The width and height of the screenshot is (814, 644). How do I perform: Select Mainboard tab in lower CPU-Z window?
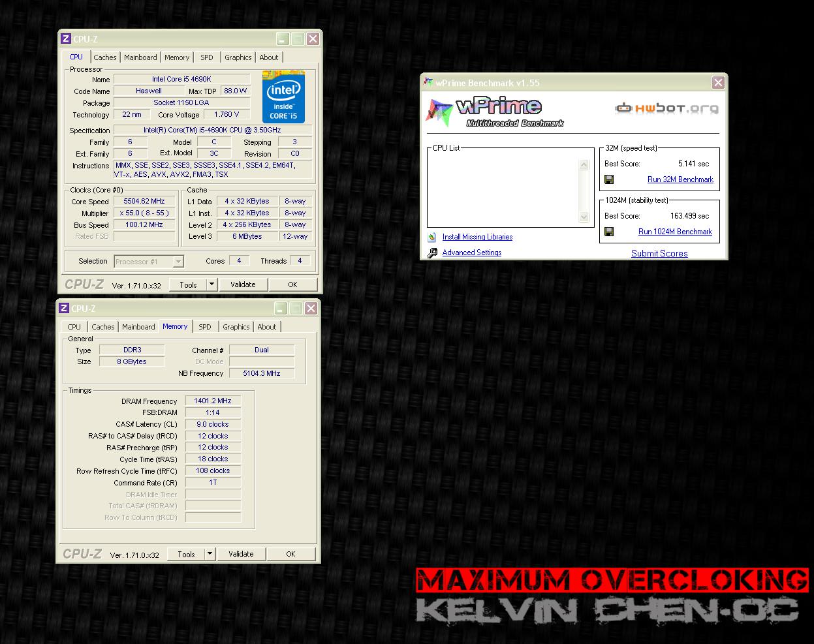(138, 327)
